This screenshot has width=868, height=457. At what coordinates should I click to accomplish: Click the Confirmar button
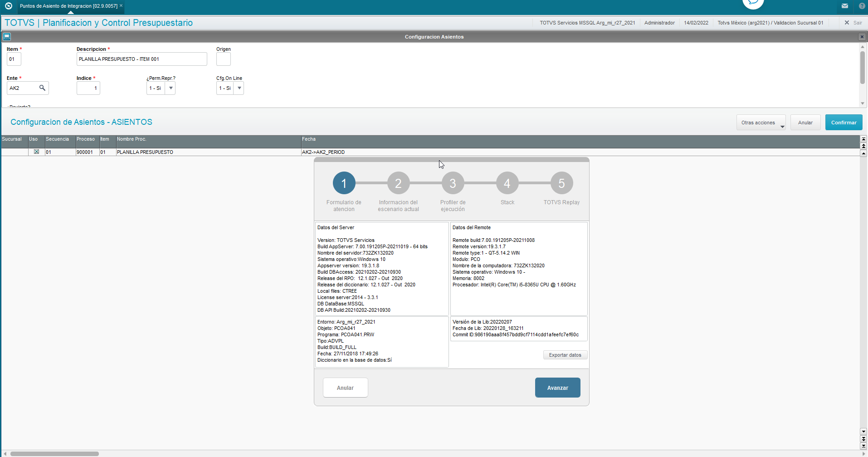click(x=844, y=123)
